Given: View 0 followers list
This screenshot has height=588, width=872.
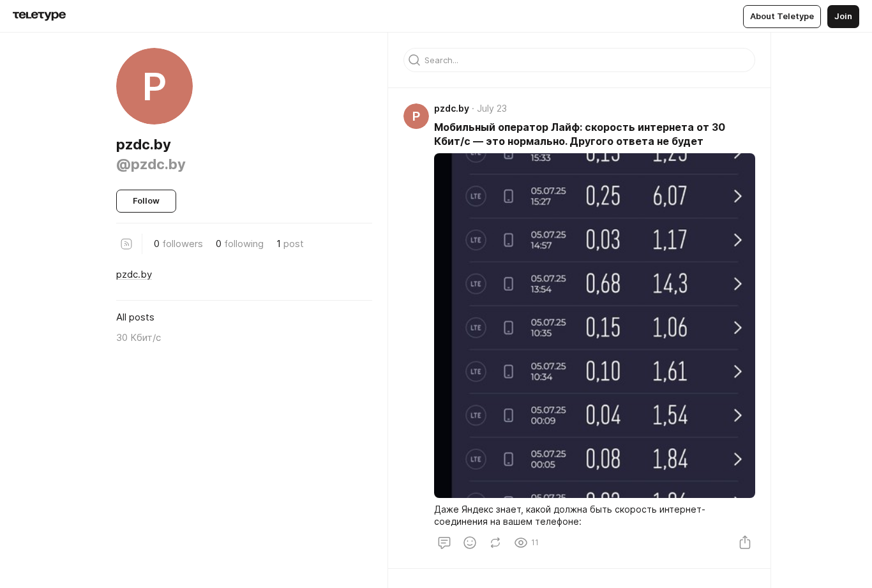Looking at the screenshot, I should pos(178,244).
